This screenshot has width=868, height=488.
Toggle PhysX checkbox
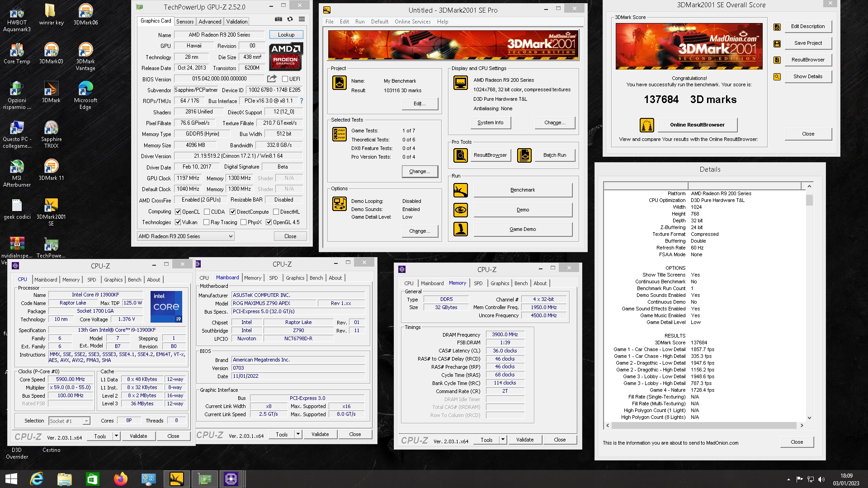click(x=243, y=222)
